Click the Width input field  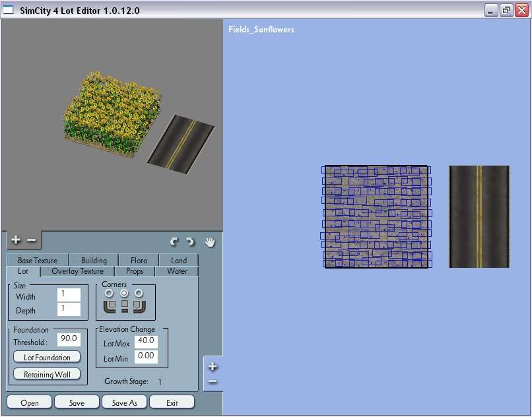pos(69,295)
